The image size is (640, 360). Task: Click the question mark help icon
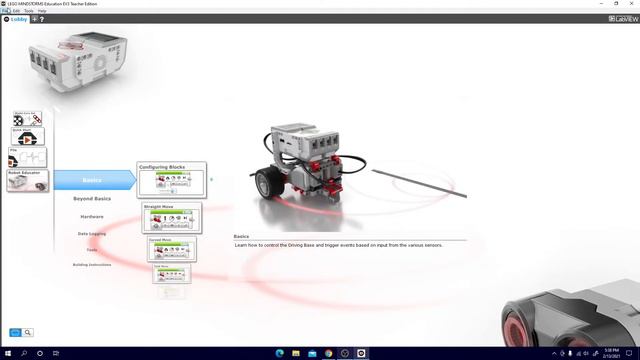[x=42, y=19]
